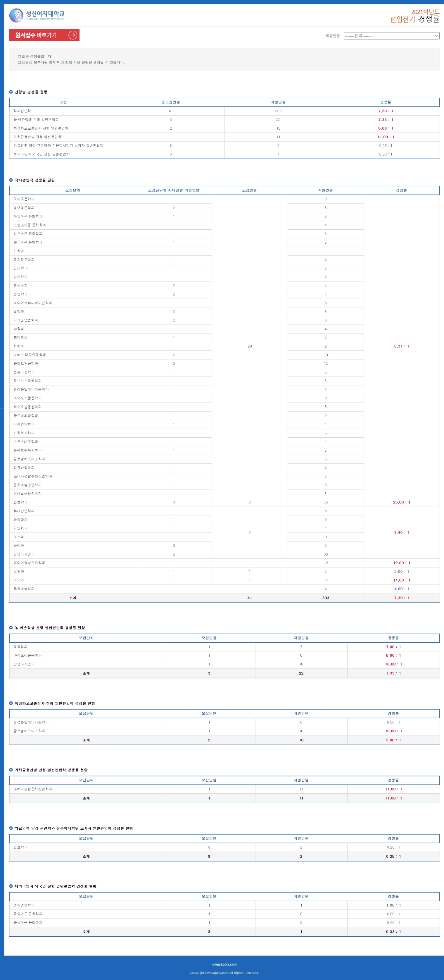Screen dimensions: 444x980
Task: Select the 미디어영상연기학과 row
Action: 224,563
